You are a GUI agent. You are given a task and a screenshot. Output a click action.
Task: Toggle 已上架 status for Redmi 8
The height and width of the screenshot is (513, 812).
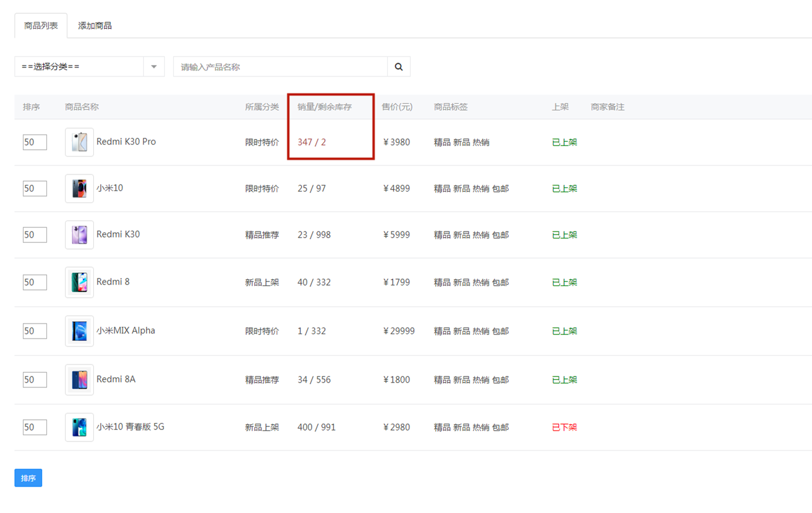pyautogui.click(x=564, y=282)
